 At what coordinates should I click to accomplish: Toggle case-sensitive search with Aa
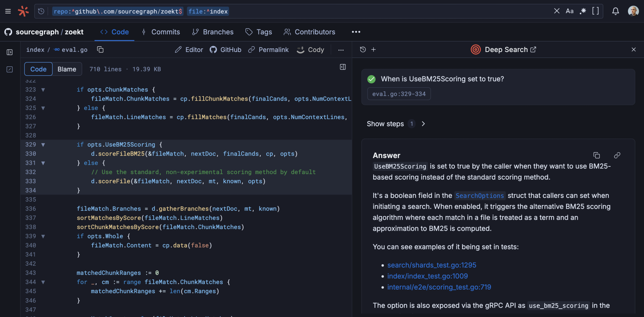coord(570,11)
